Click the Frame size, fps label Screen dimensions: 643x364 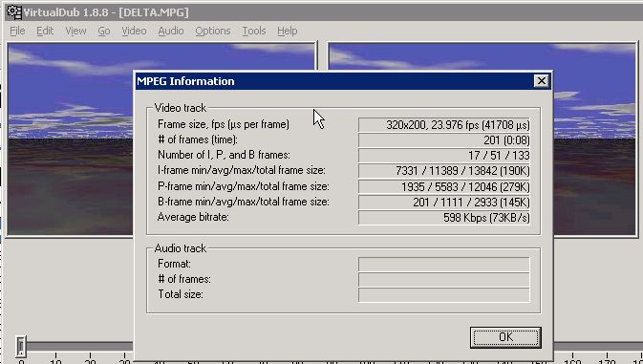pos(224,124)
